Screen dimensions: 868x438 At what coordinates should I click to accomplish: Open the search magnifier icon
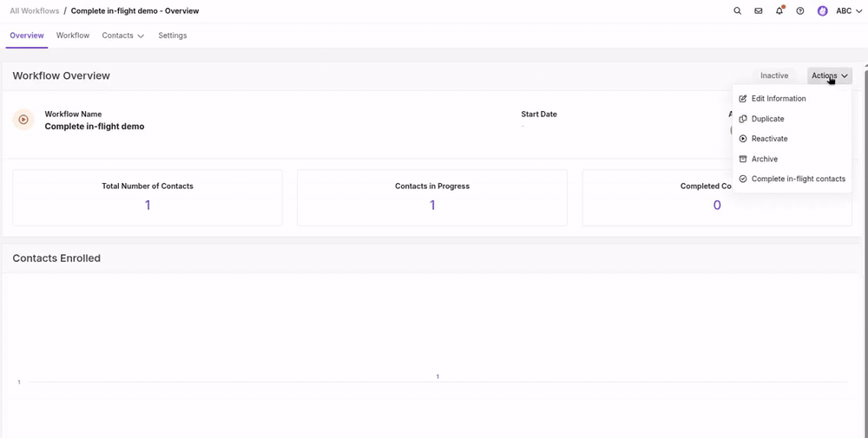point(737,11)
